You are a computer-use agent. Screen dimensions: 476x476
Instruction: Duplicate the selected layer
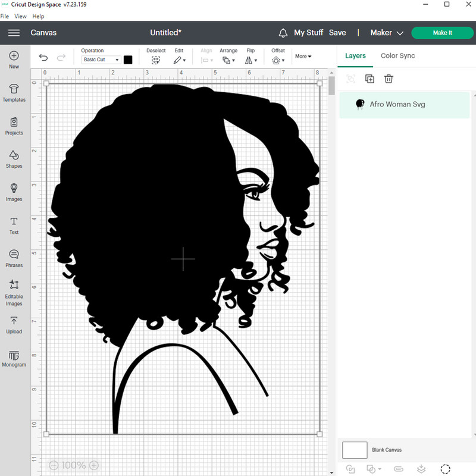369,79
